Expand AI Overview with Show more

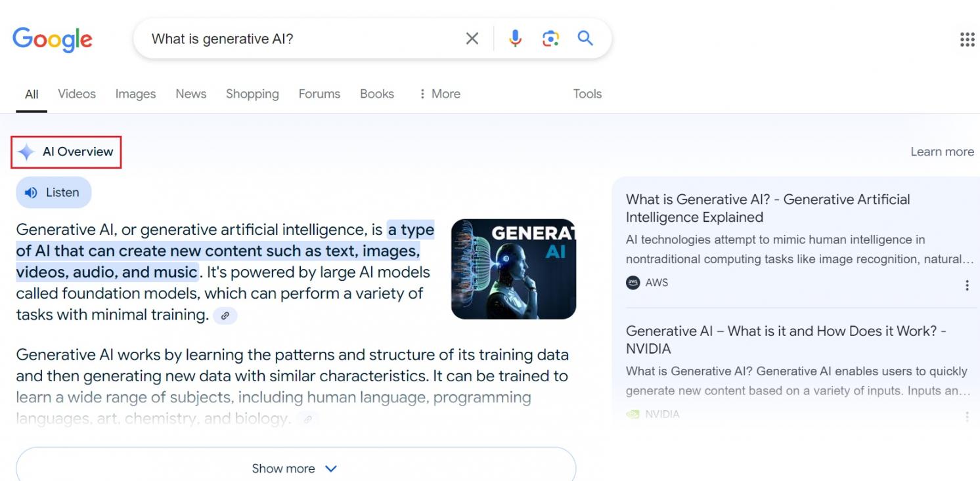[295, 469]
